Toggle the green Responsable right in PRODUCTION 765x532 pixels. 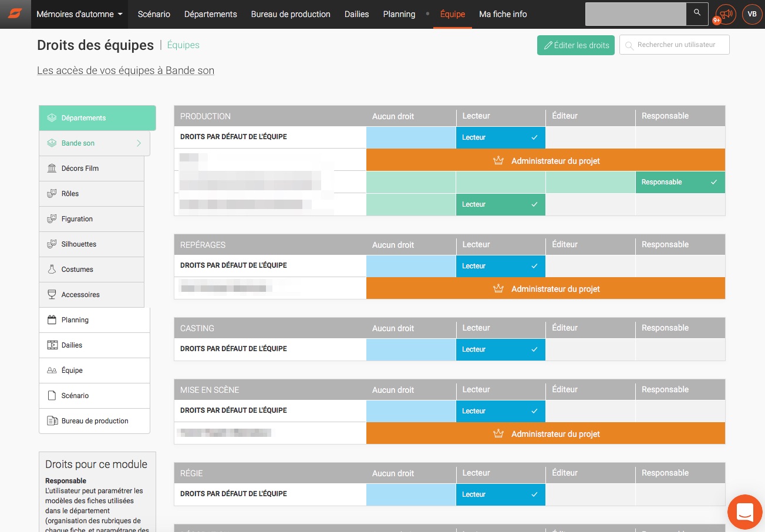(680, 182)
